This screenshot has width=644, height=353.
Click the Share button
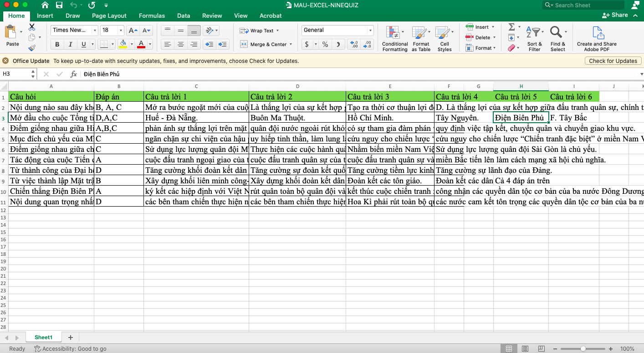tap(615, 15)
